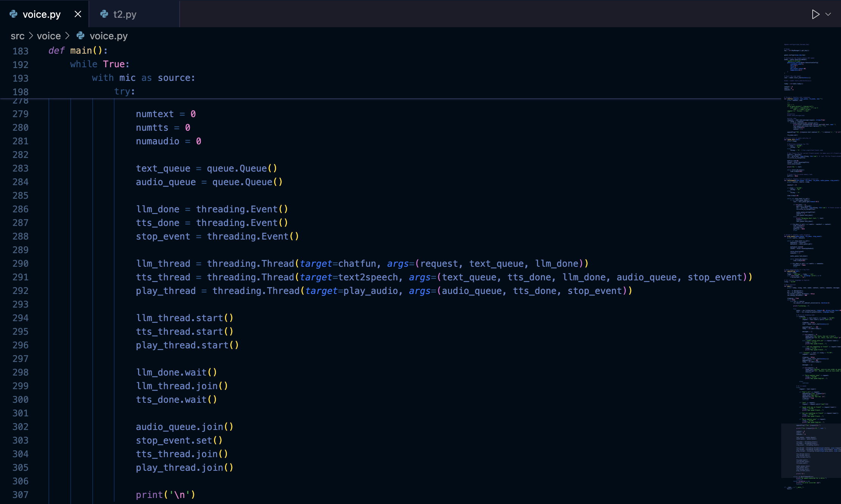Click 'chatfun' target in llm_thread line

coord(357,264)
